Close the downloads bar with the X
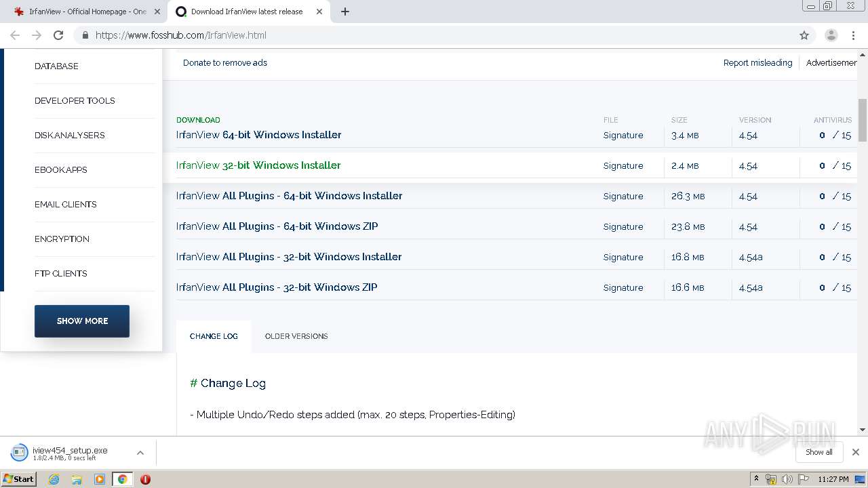The image size is (868, 488). point(856,452)
